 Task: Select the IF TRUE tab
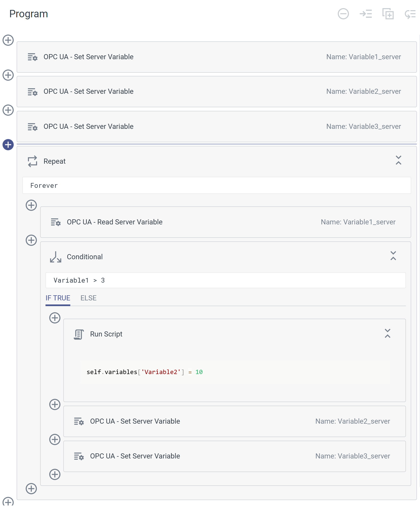tap(58, 298)
